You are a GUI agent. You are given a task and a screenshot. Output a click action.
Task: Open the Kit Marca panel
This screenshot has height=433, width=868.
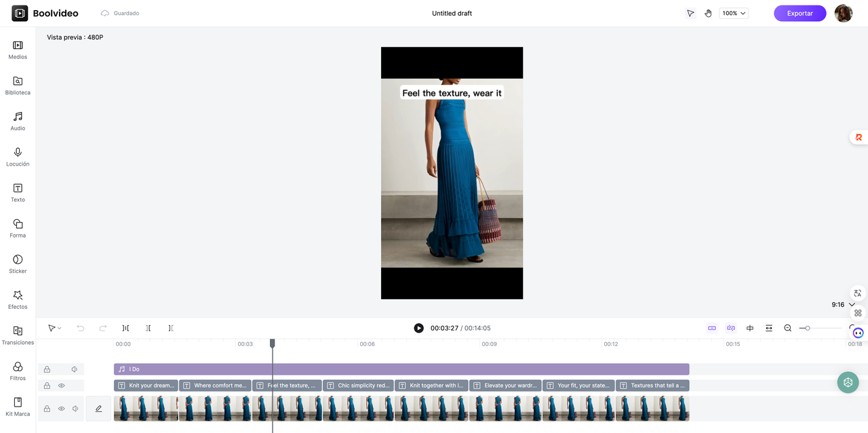tap(18, 407)
